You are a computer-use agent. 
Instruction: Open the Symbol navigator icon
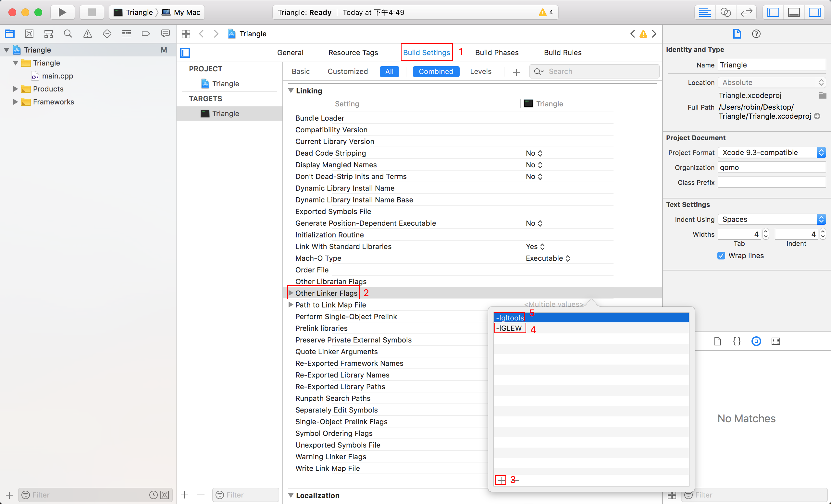pos(49,34)
